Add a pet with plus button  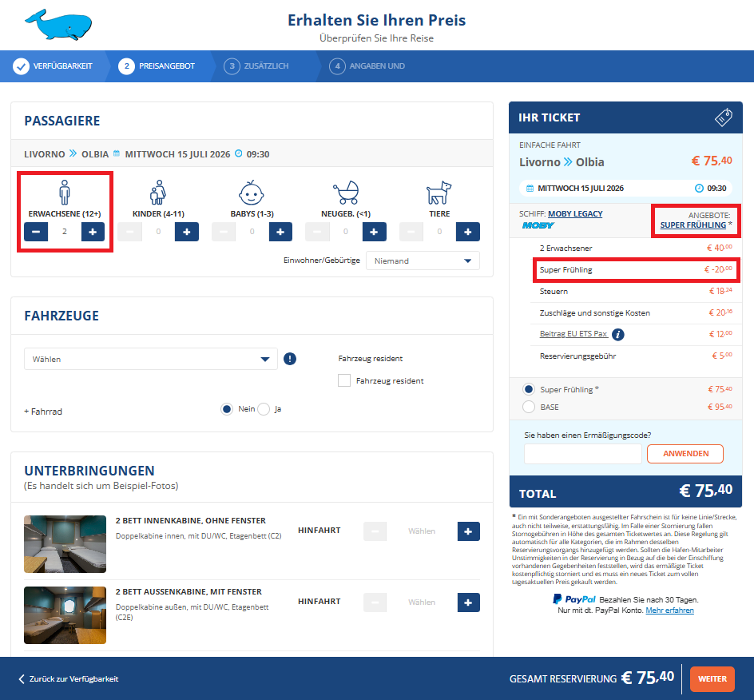468,232
